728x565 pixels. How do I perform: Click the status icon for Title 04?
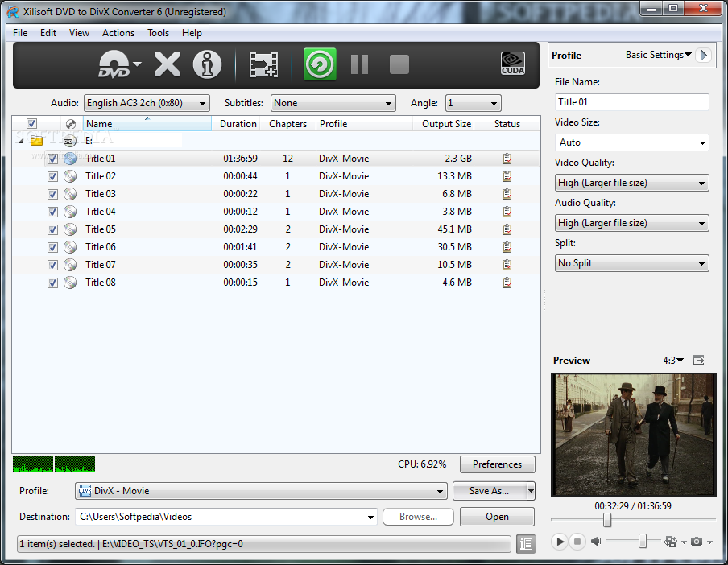507,212
